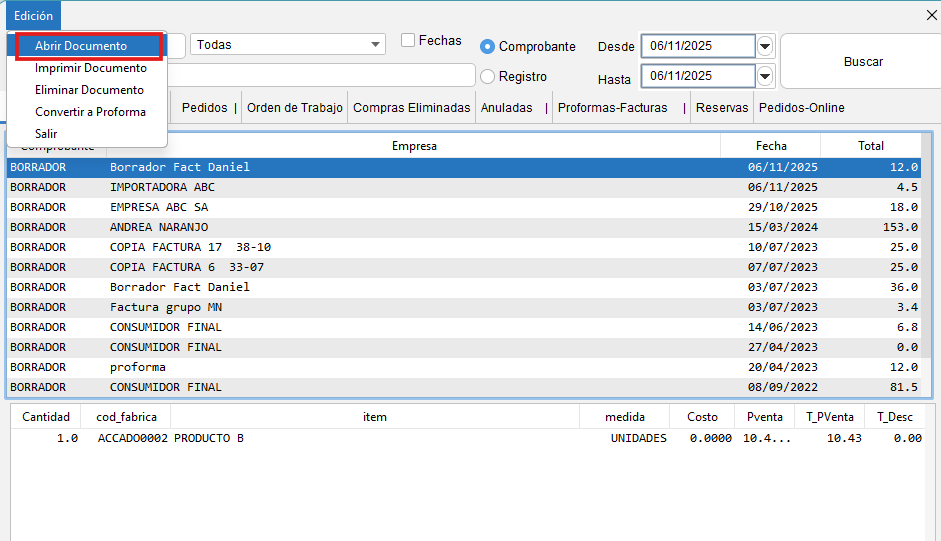Screen dimensions: 941x541
Task: Select Imprimir Documento menu entry
Action: tap(90, 68)
